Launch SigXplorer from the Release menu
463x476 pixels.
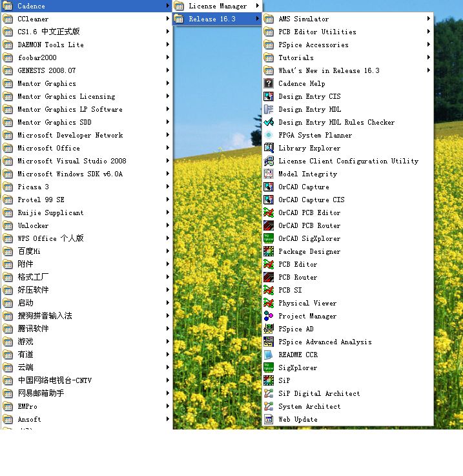(347, 367)
